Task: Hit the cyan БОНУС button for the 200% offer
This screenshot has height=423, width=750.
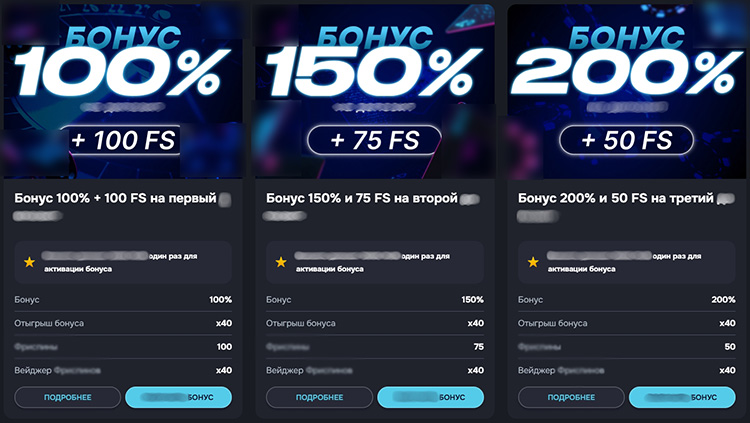Action: click(682, 397)
